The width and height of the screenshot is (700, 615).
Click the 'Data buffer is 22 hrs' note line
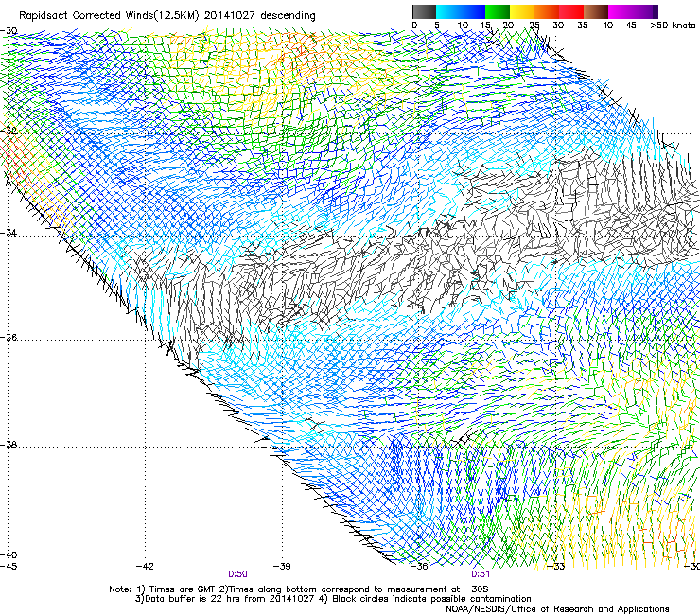coord(333,599)
